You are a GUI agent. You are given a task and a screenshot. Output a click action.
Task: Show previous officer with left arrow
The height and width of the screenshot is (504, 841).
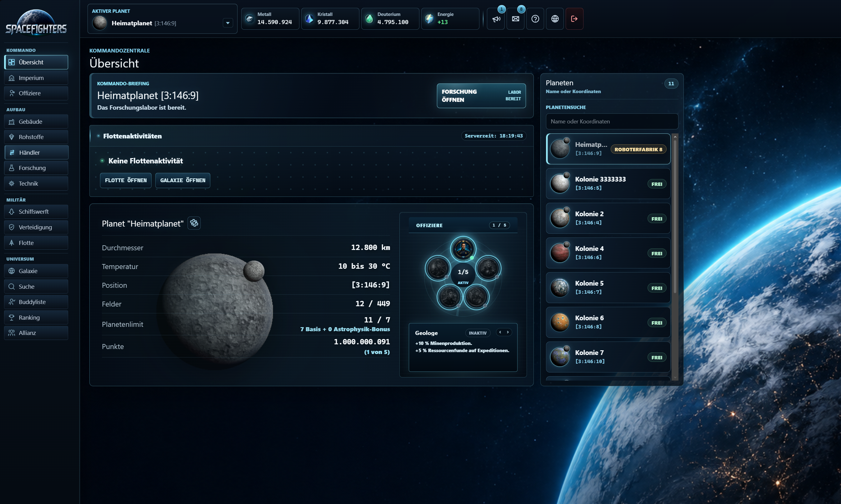pyautogui.click(x=500, y=332)
